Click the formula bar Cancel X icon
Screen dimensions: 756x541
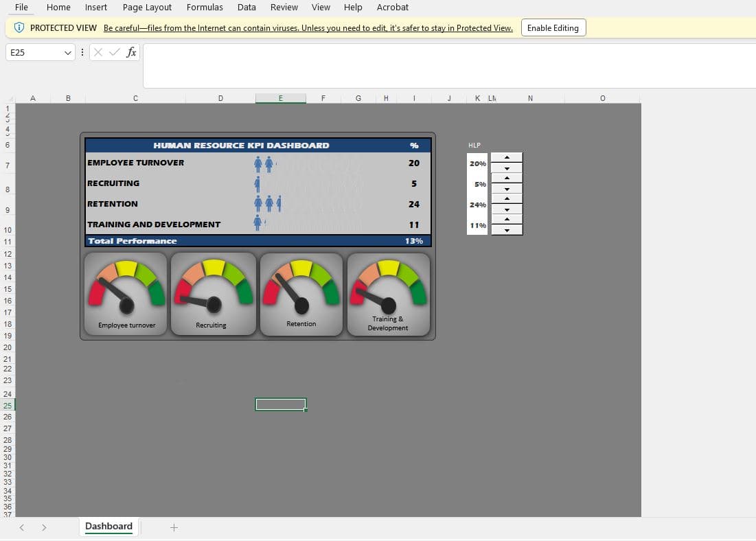(98, 52)
